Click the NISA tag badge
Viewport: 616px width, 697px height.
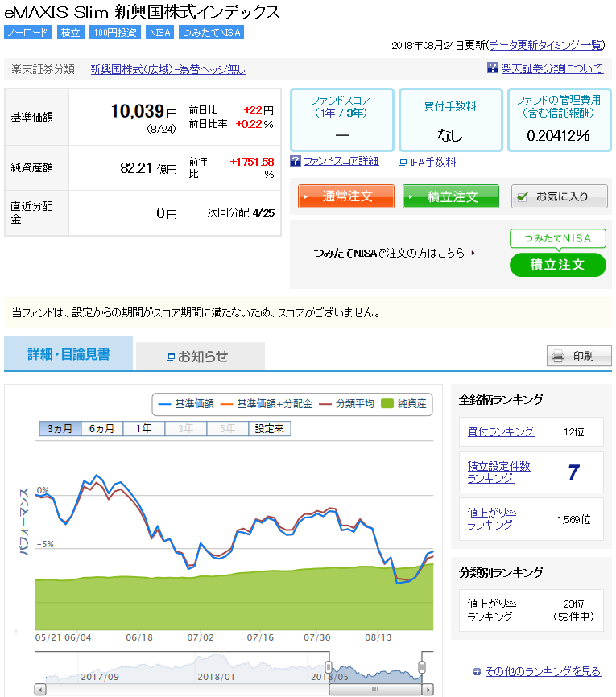(x=160, y=32)
